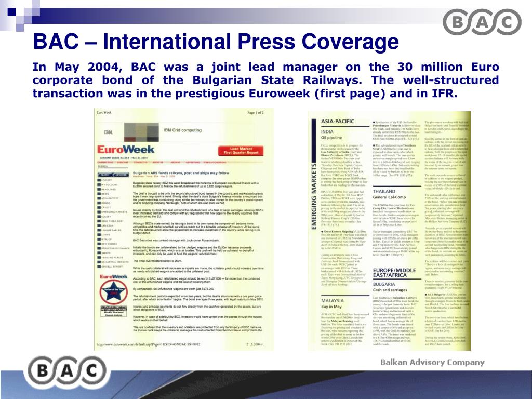Click Structured Finance in EuroWeek sidebar
This screenshot has height=399, width=532.
click(113, 248)
